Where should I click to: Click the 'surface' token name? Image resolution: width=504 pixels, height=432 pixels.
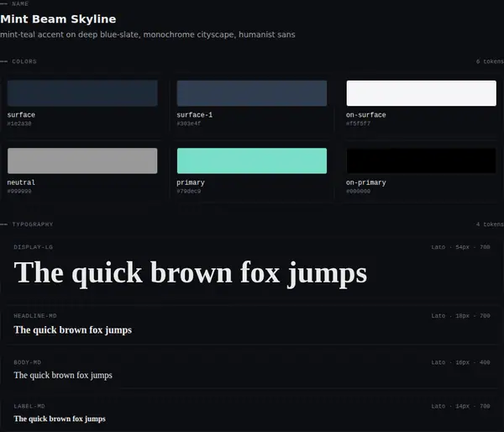(21, 115)
